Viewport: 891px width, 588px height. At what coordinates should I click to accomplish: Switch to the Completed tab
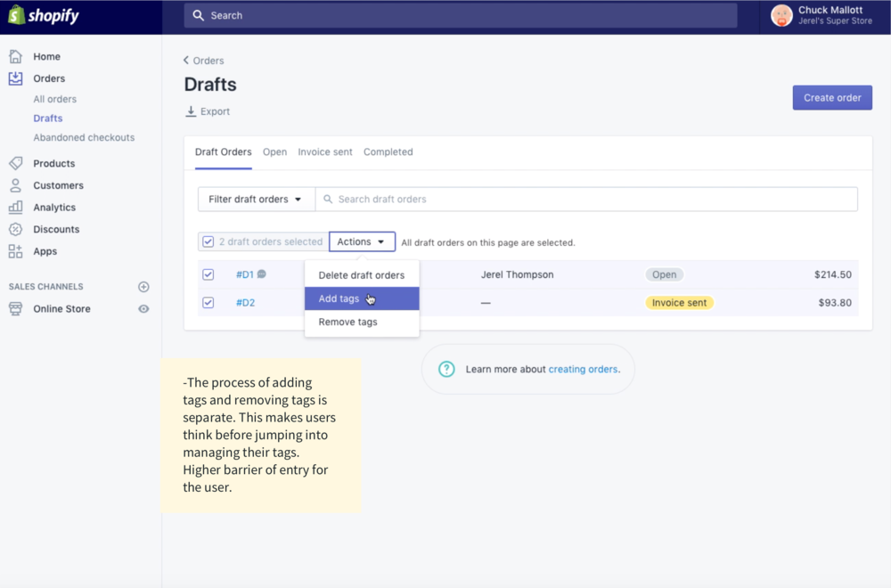click(x=388, y=151)
